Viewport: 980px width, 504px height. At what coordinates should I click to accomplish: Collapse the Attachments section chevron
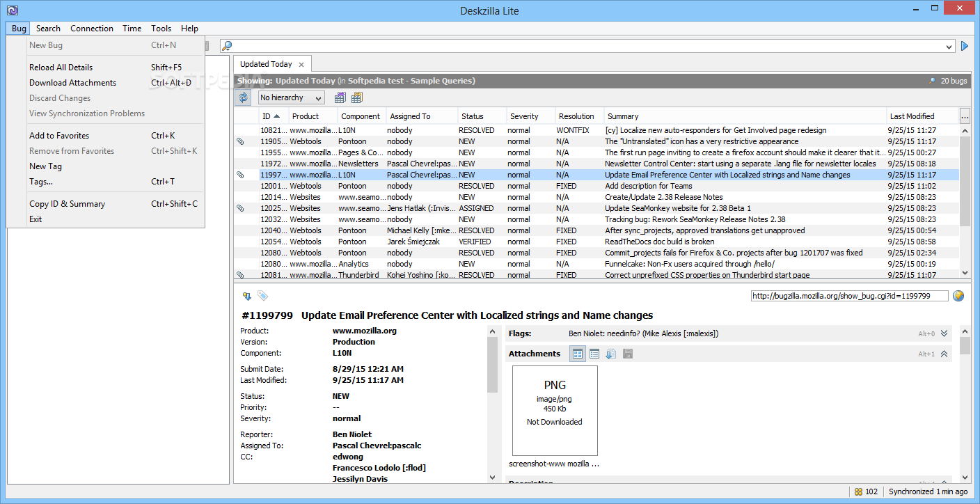pyautogui.click(x=945, y=354)
